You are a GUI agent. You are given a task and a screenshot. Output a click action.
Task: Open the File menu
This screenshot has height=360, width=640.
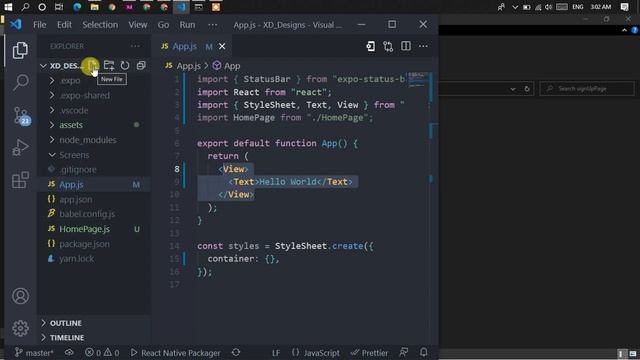[x=40, y=25]
